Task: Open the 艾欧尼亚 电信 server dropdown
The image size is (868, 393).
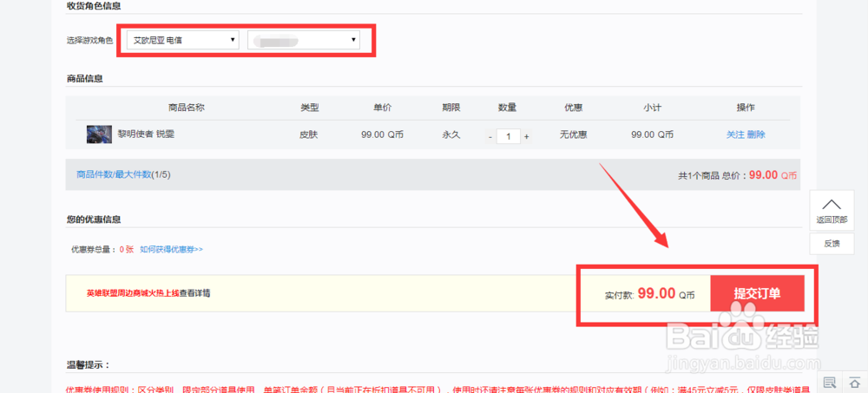Action: [182, 40]
